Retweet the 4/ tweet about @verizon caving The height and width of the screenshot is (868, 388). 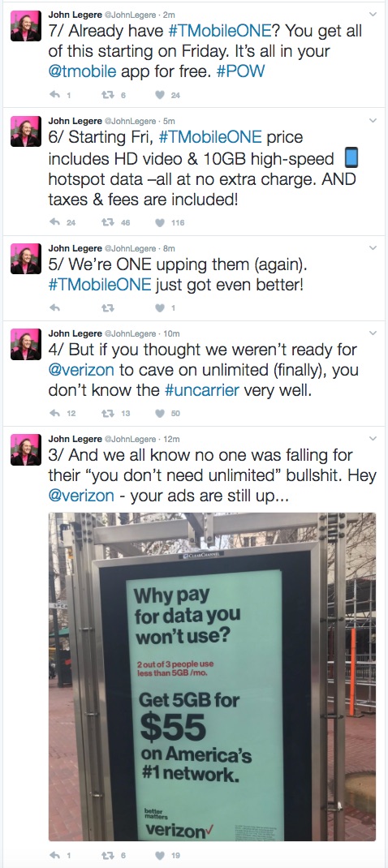[x=106, y=413]
